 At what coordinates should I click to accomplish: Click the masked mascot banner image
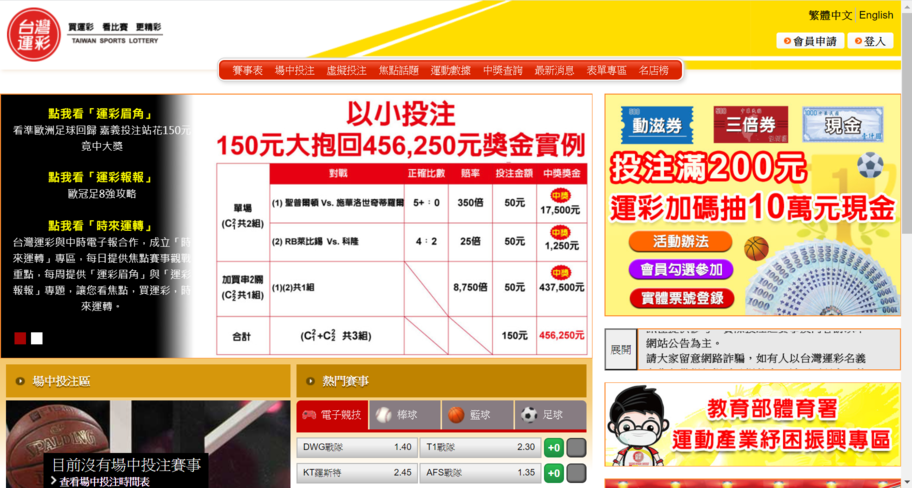pos(638,428)
